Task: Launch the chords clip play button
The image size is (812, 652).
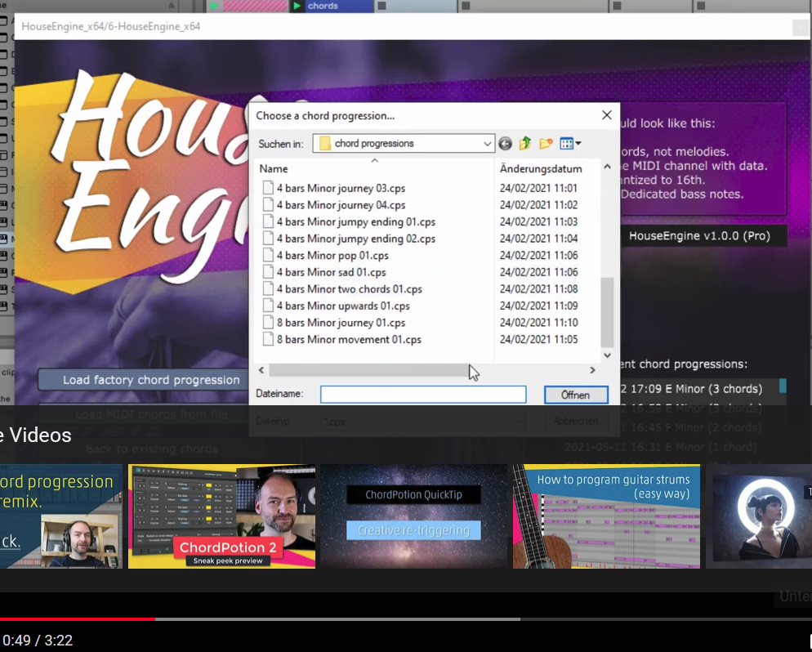Action: click(x=297, y=6)
